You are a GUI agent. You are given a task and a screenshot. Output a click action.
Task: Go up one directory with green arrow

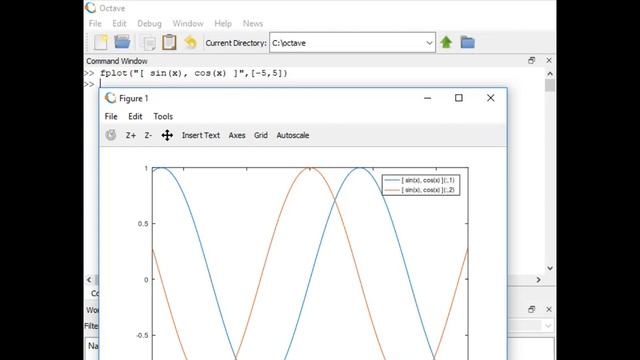[446, 42]
